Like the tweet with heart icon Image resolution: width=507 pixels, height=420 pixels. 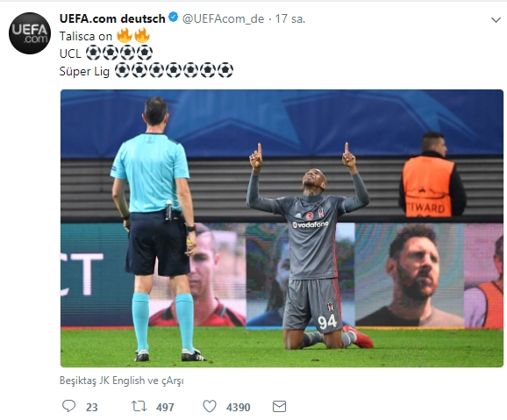click(210, 407)
